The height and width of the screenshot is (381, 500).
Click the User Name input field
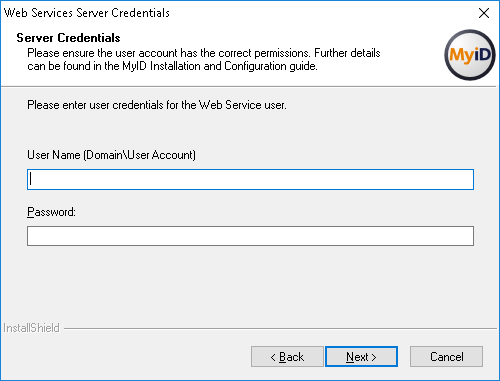click(250, 179)
